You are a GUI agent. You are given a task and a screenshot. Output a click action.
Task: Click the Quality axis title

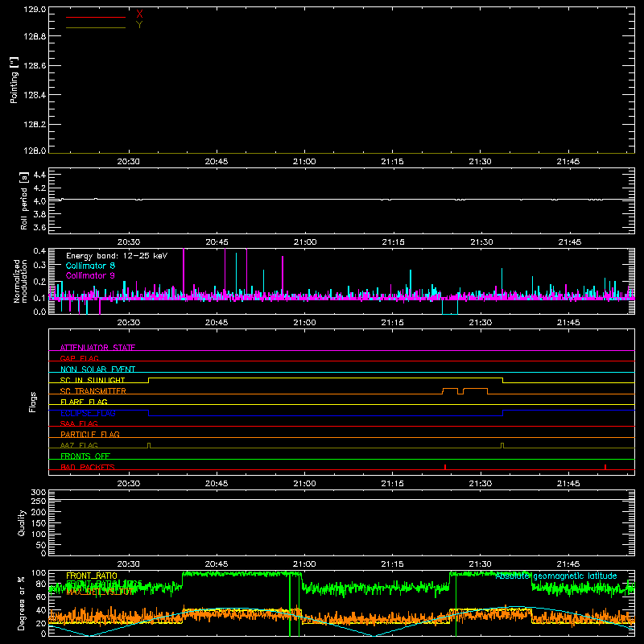click(22, 522)
